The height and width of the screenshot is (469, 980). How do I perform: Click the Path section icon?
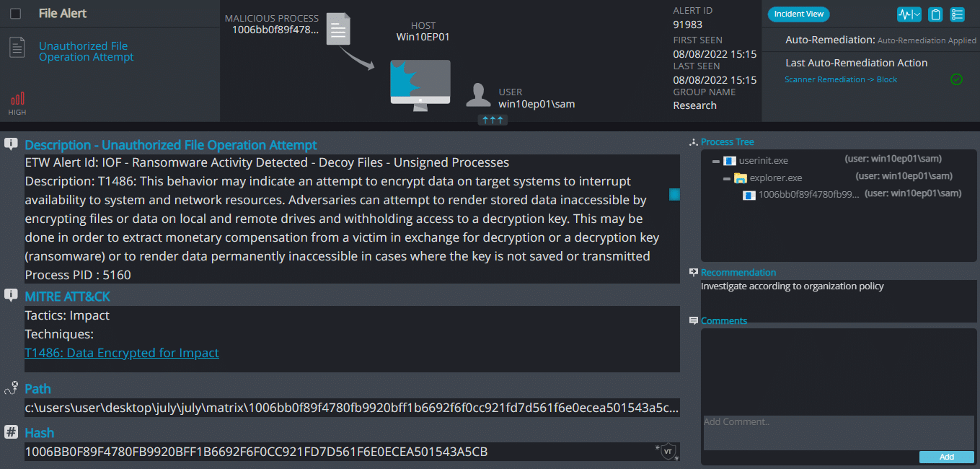11,389
